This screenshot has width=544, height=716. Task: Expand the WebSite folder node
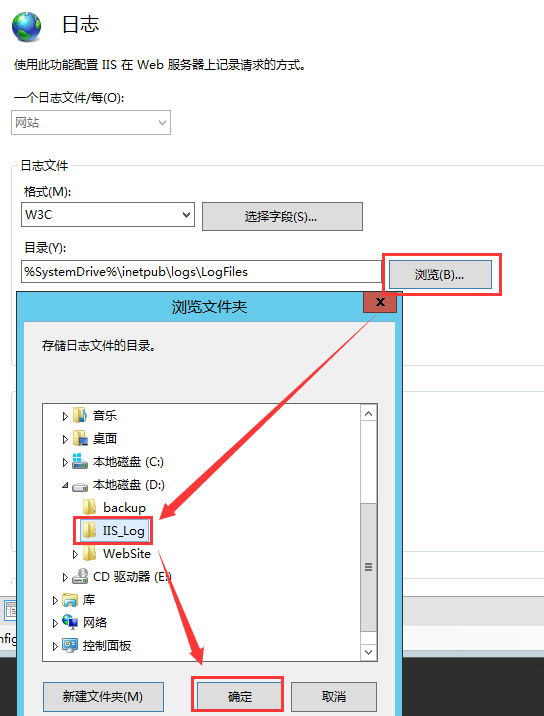(75, 554)
